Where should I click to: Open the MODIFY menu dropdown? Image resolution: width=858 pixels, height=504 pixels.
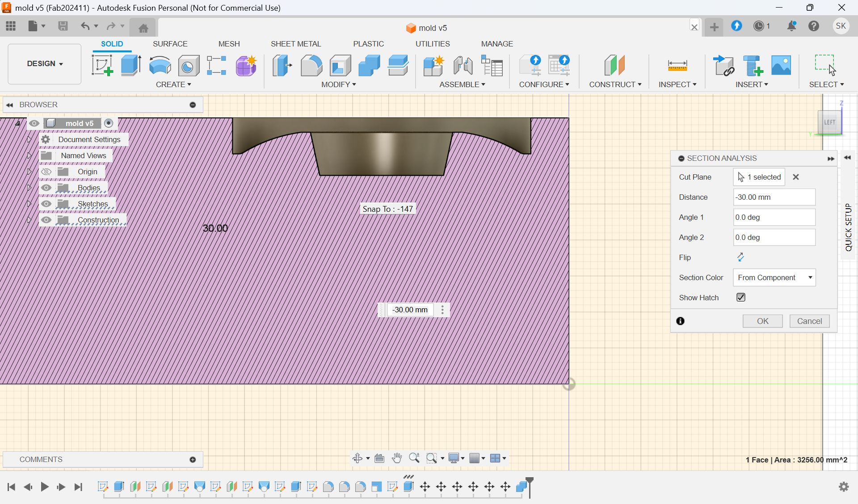(339, 84)
